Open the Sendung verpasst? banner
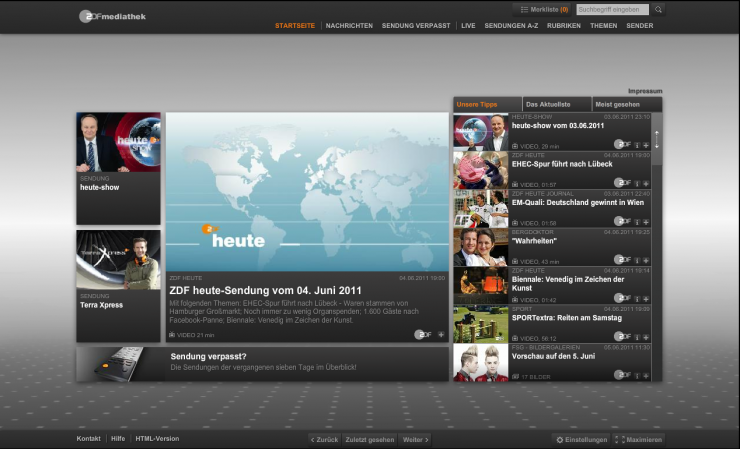This screenshot has width=740, height=449. click(x=262, y=364)
